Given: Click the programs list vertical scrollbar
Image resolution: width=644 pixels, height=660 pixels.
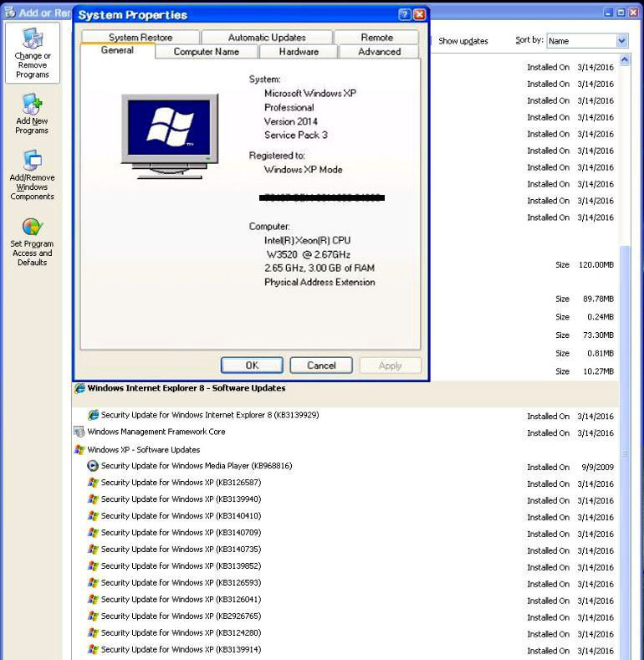Looking at the screenshot, I should click(623, 335).
